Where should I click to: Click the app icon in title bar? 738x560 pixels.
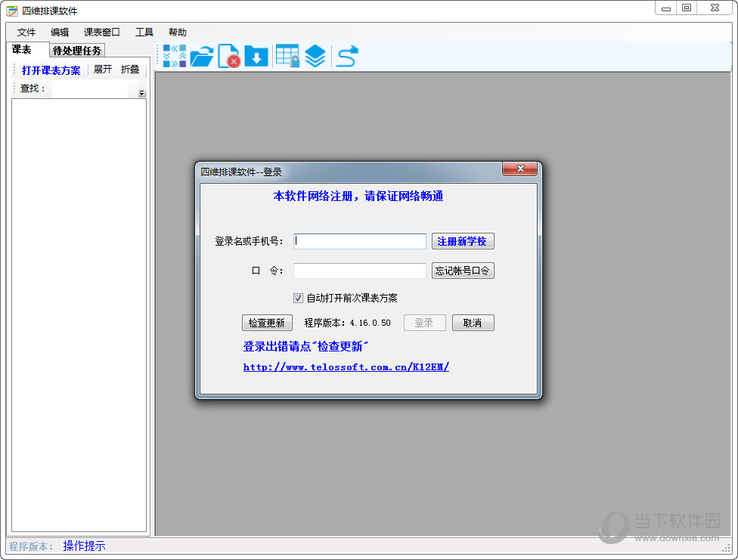click(12, 11)
